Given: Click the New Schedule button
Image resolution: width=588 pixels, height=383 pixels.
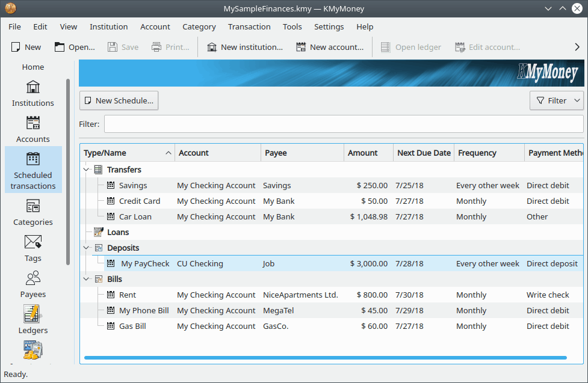Looking at the screenshot, I should pyautogui.click(x=119, y=100).
